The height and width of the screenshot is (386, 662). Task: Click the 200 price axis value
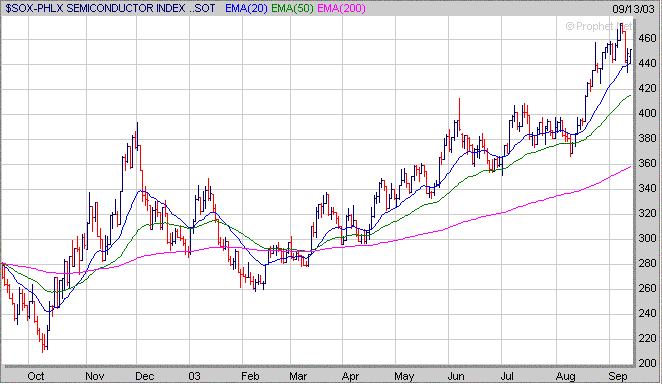(647, 363)
